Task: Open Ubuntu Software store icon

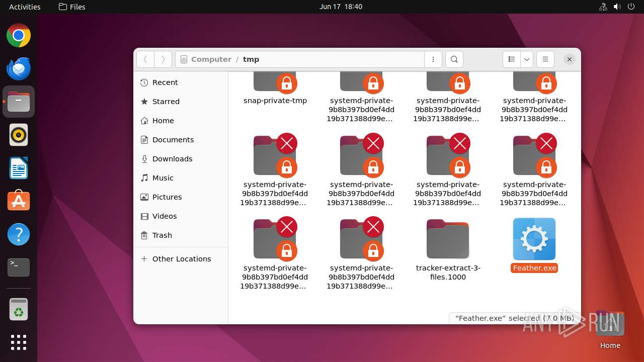Action: click(19, 201)
